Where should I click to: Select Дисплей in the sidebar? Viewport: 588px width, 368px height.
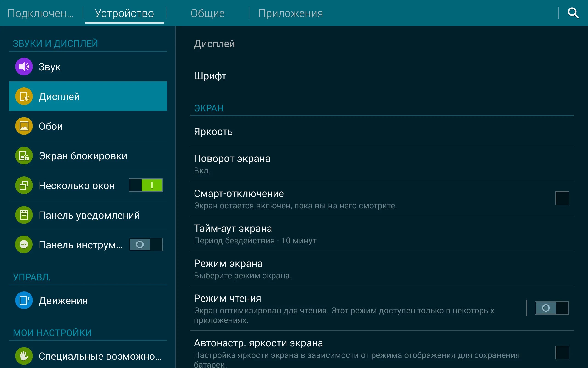point(88,96)
